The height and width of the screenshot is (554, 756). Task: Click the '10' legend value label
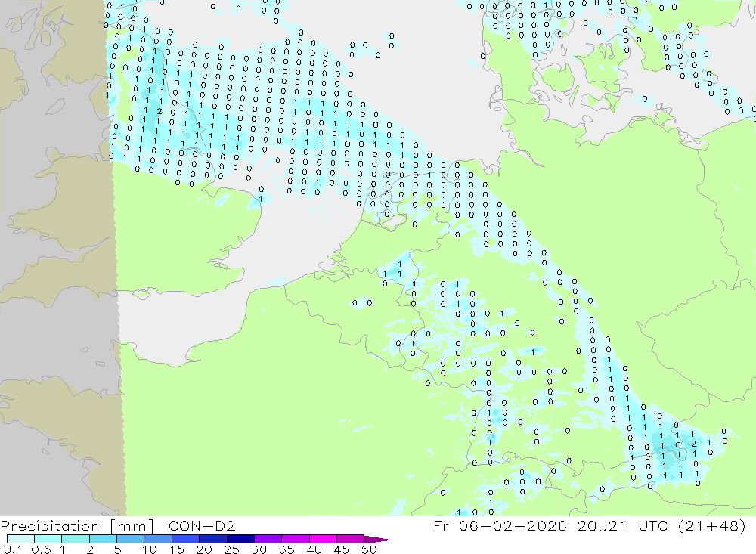click(149, 549)
